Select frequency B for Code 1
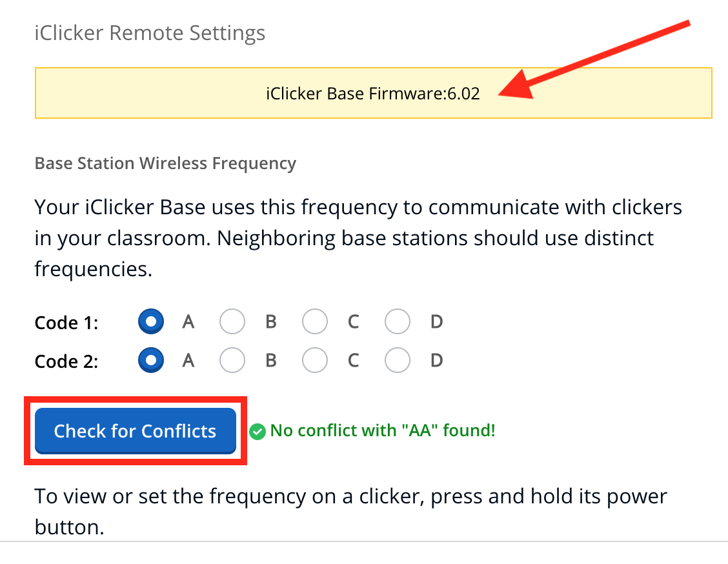Viewport: 728px width, 564px height. point(232,321)
